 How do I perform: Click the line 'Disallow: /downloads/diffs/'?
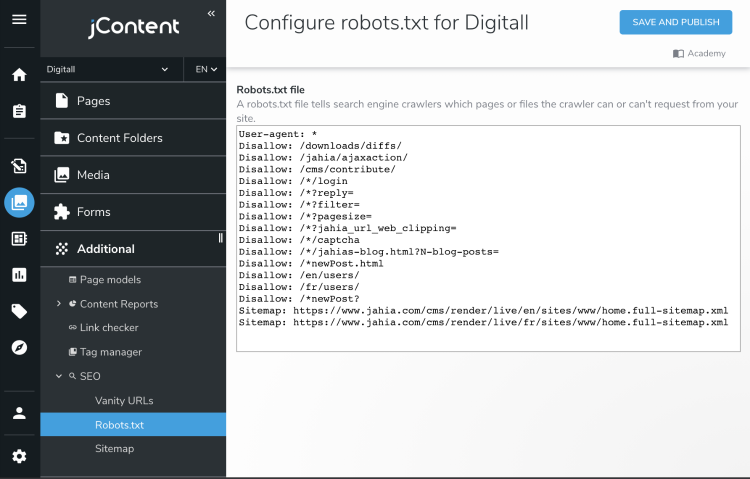coord(320,146)
